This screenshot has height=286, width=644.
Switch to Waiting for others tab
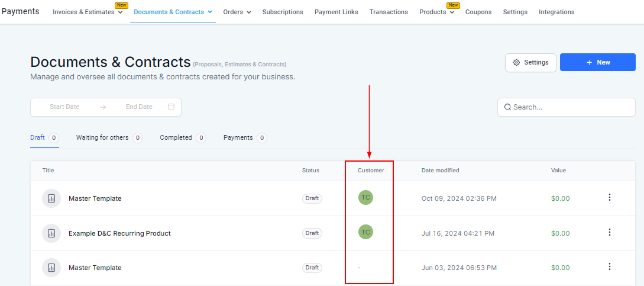pos(102,137)
